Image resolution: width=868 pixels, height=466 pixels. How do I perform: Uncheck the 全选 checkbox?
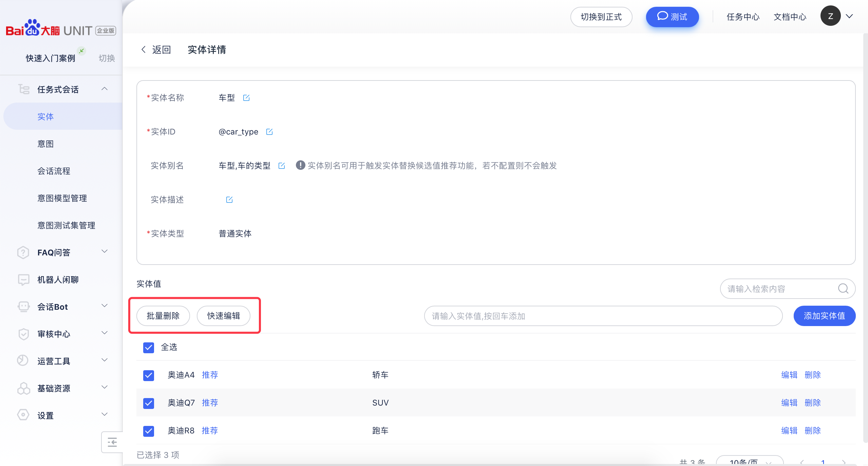pos(149,347)
